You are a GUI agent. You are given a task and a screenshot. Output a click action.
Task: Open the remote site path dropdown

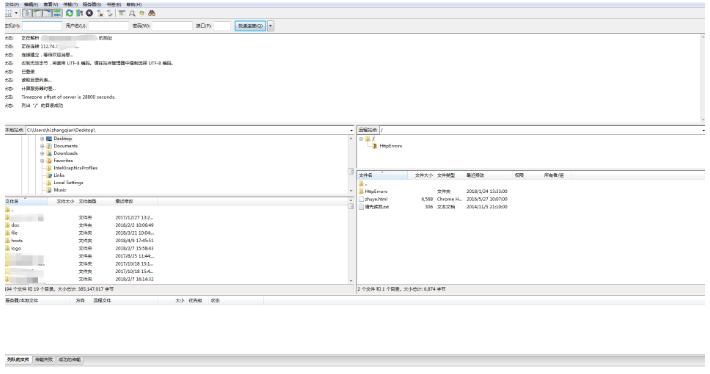click(x=703, y=130)
